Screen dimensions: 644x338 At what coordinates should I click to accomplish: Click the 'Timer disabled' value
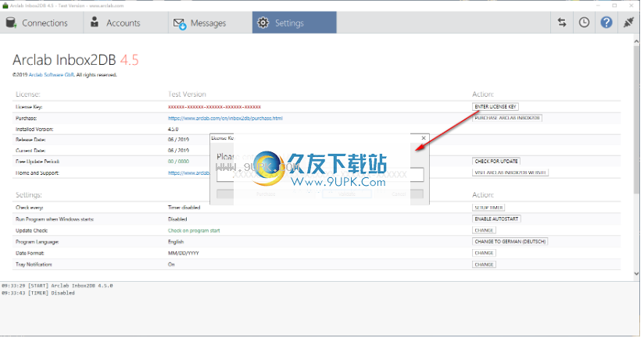coord(184,208)
